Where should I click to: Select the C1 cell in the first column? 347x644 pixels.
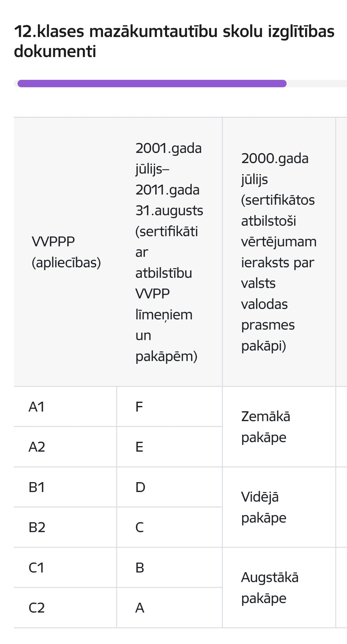37,568
